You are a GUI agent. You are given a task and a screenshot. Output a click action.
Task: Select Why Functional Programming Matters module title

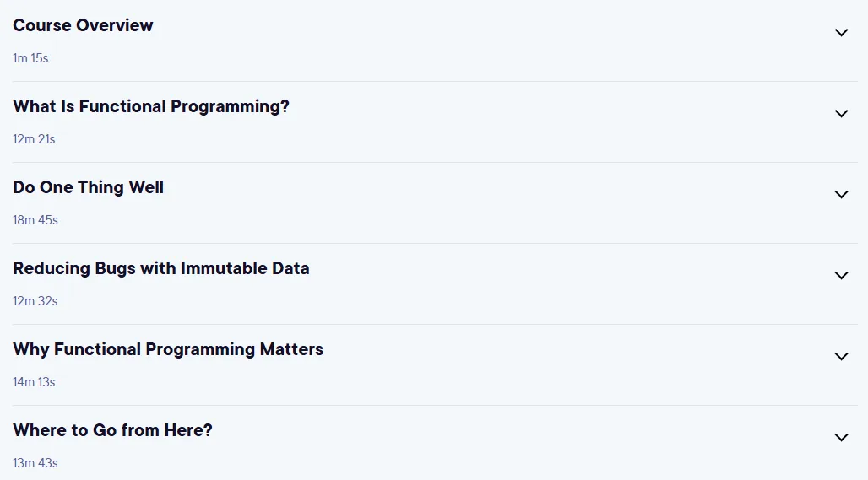pos(168,349)
